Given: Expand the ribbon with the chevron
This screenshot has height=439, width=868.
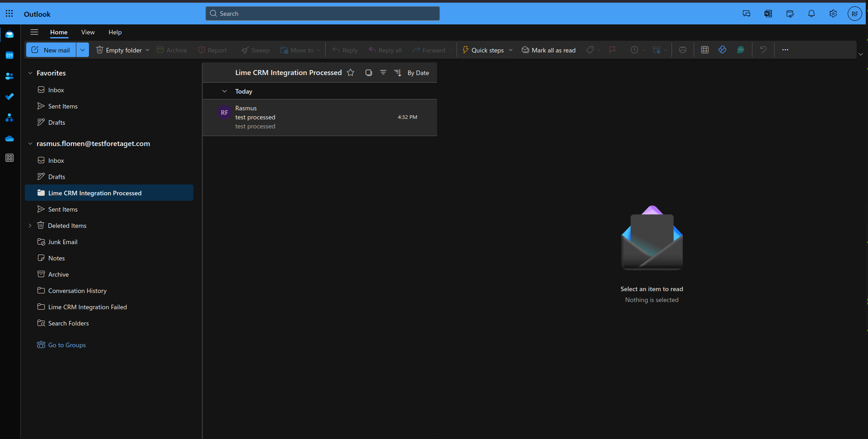Looking at the screenshot, I should [861, 54].
